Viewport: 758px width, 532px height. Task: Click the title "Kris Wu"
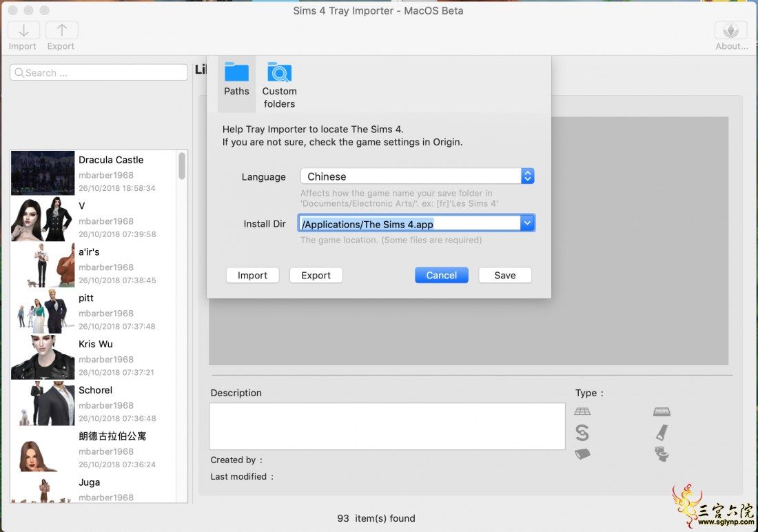pyautogui.click(x=96, y=344)
